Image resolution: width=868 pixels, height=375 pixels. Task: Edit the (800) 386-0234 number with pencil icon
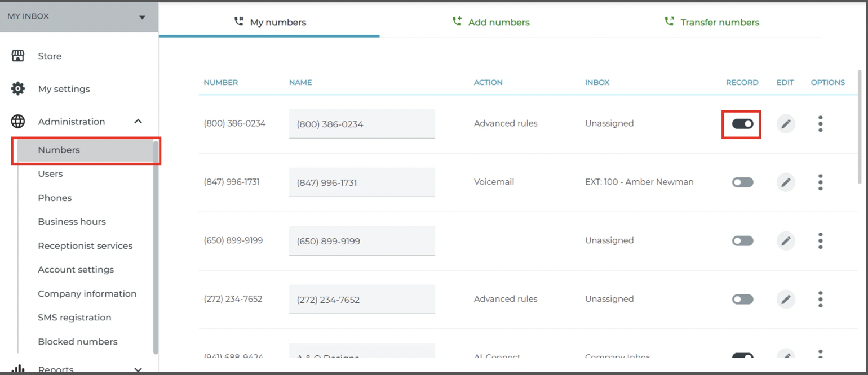pyautogui.click(x=786, y=124)
